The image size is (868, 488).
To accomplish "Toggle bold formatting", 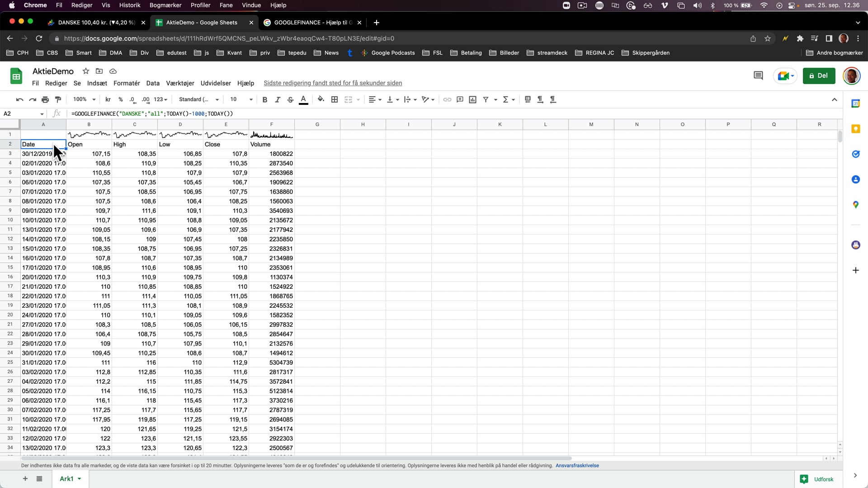I will [x=265, y=99].
